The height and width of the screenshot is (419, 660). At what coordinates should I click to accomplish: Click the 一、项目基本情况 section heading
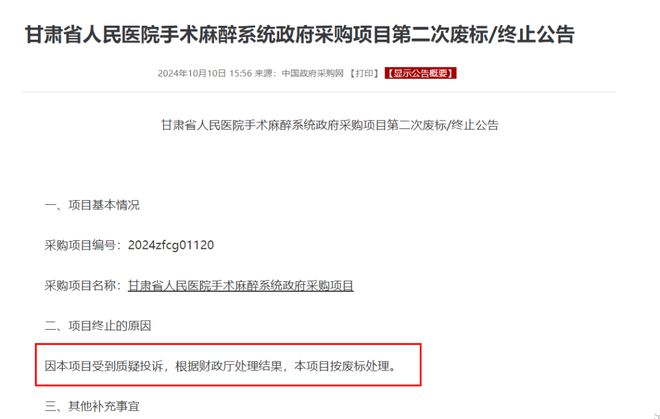[92, 205]
